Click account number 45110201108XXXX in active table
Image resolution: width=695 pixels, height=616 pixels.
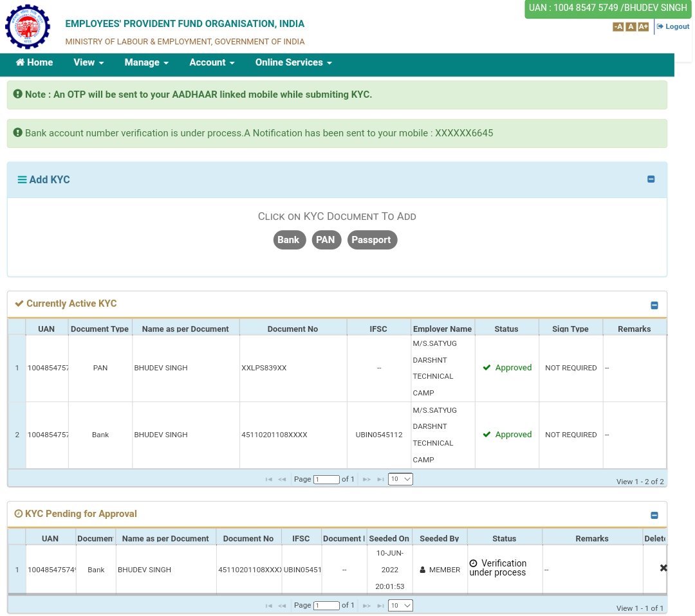[274, 435]
